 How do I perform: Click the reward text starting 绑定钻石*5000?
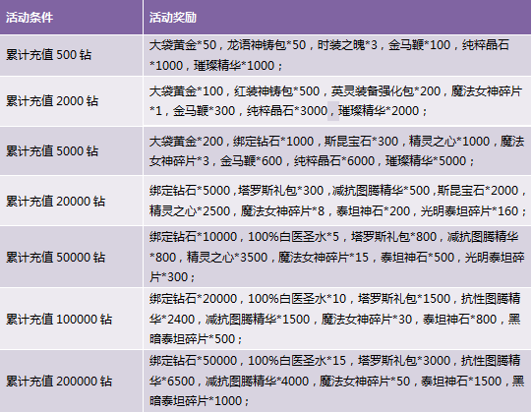[x=338, y=201]
